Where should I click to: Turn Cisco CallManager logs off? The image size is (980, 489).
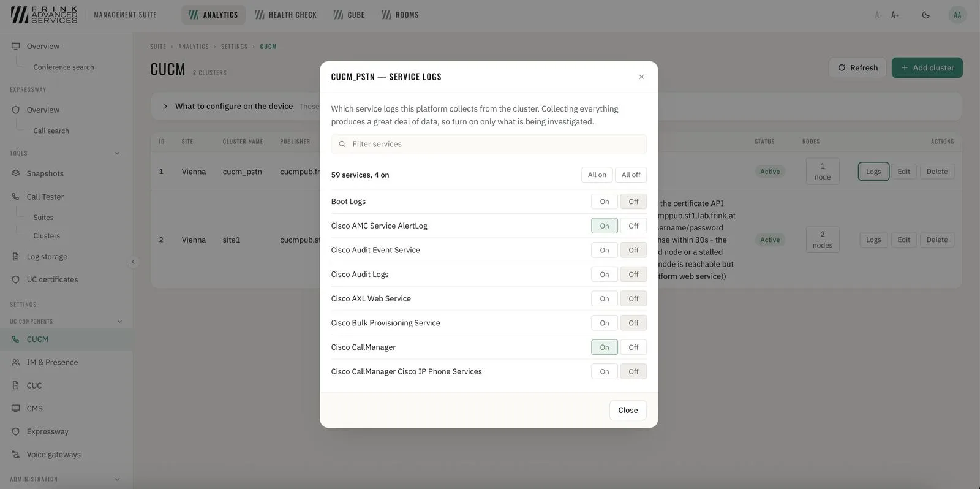[633, 347]
